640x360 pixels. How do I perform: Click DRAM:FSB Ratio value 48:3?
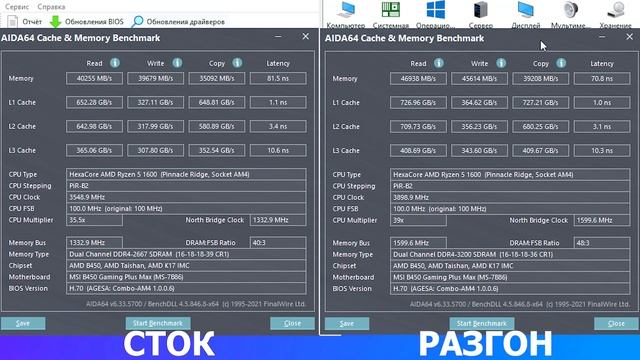[x=602, y=243]
